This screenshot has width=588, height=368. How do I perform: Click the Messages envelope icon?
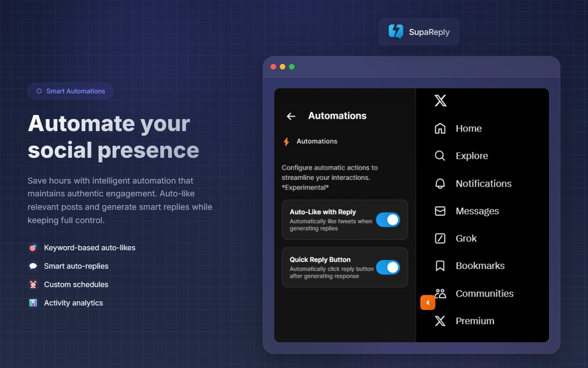pyautogui.click(x=440, y=211)
